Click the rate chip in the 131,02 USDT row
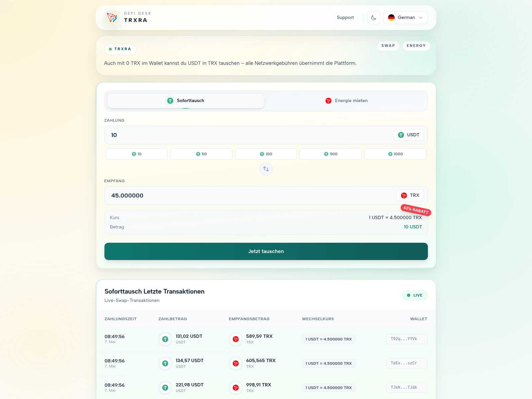Screen dimensions: 532x399 (x=329, y=339)
